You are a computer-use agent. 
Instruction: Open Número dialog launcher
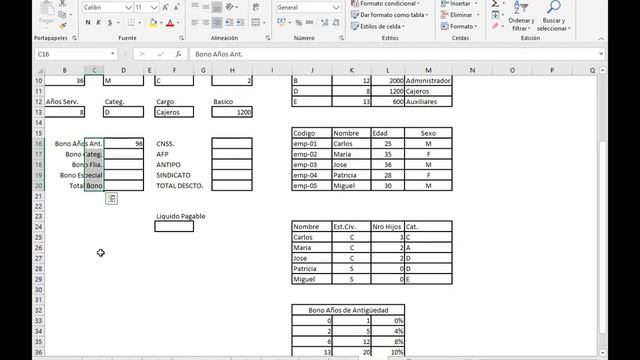341,38
